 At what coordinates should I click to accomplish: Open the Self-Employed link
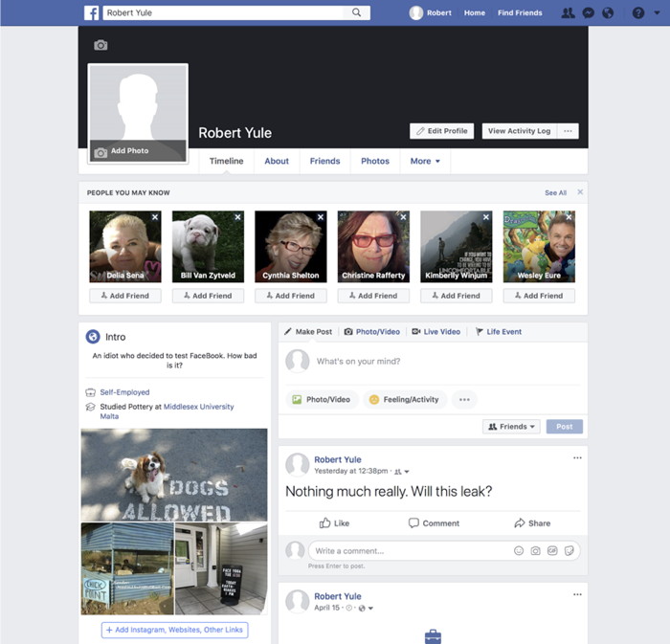124,392
